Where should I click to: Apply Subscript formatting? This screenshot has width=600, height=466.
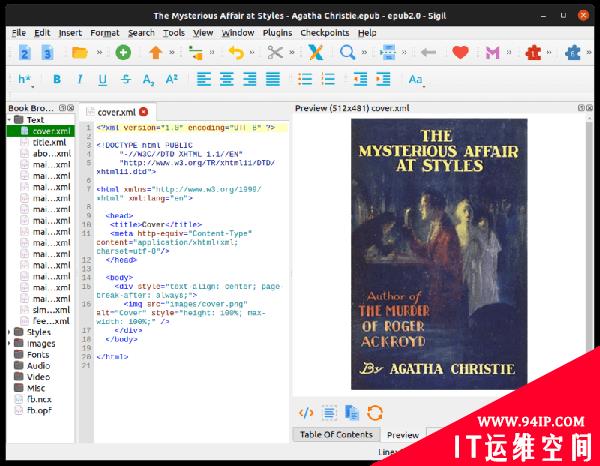click(148, 80)
